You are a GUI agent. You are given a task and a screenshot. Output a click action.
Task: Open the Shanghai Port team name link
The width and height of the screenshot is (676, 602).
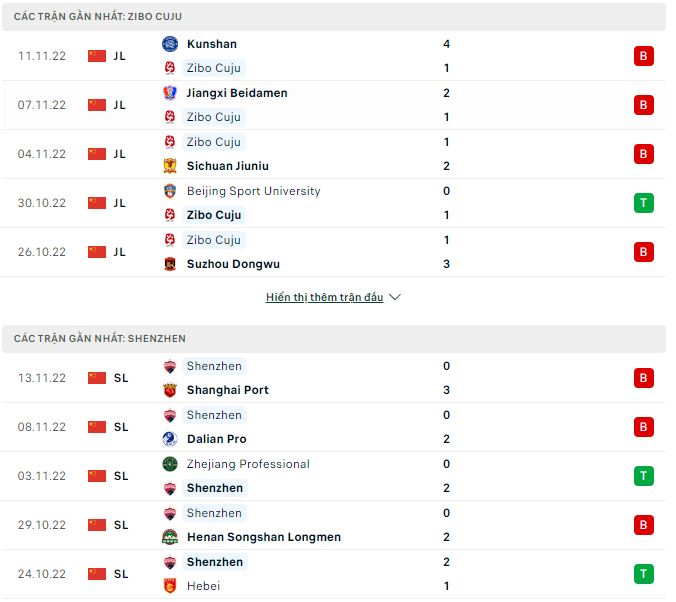click(227, 390)
